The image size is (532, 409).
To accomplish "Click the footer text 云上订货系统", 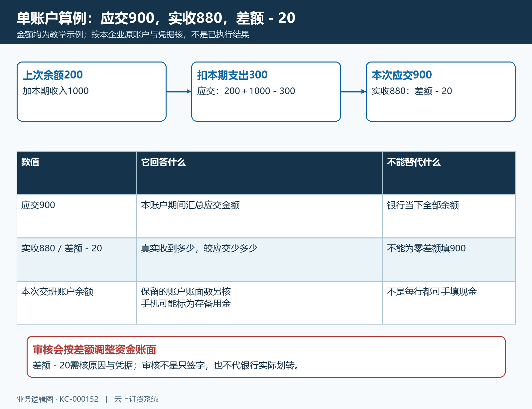I will click(136, 399).
